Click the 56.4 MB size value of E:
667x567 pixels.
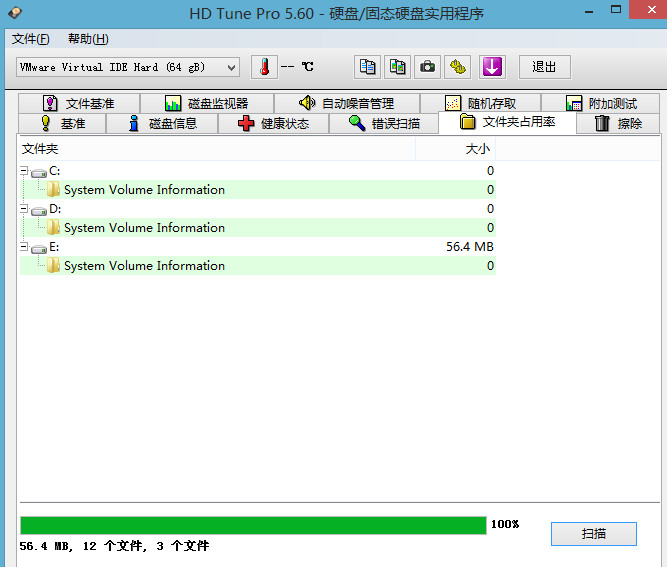pos(470,247)
